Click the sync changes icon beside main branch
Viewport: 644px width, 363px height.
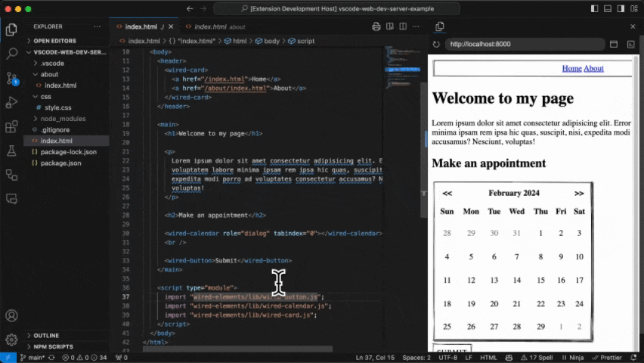pos(51,358)
